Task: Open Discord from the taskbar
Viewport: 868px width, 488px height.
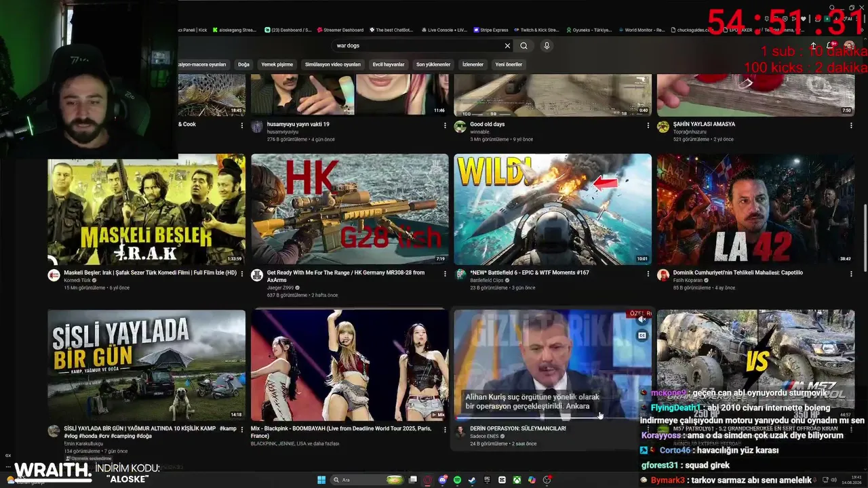Action: 443,480
